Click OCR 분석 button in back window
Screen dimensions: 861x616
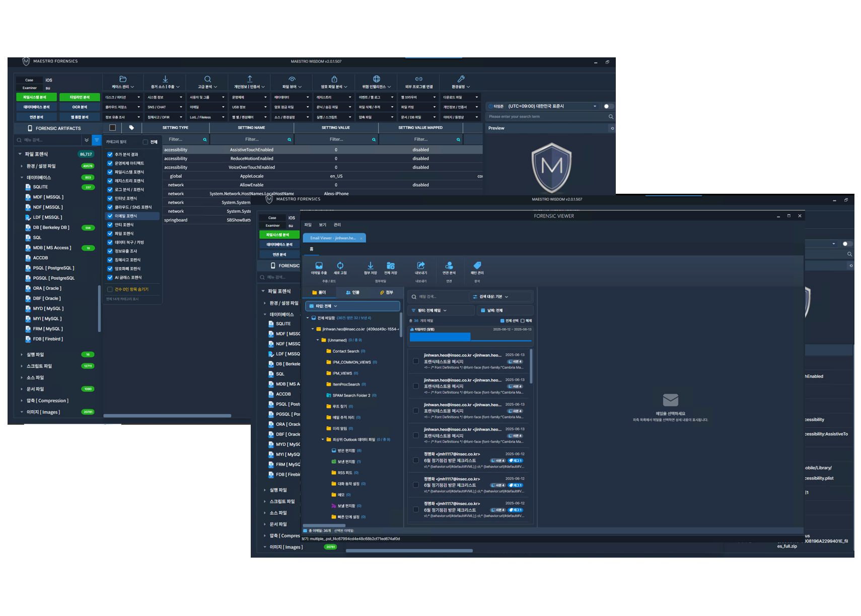pos(80,107)
